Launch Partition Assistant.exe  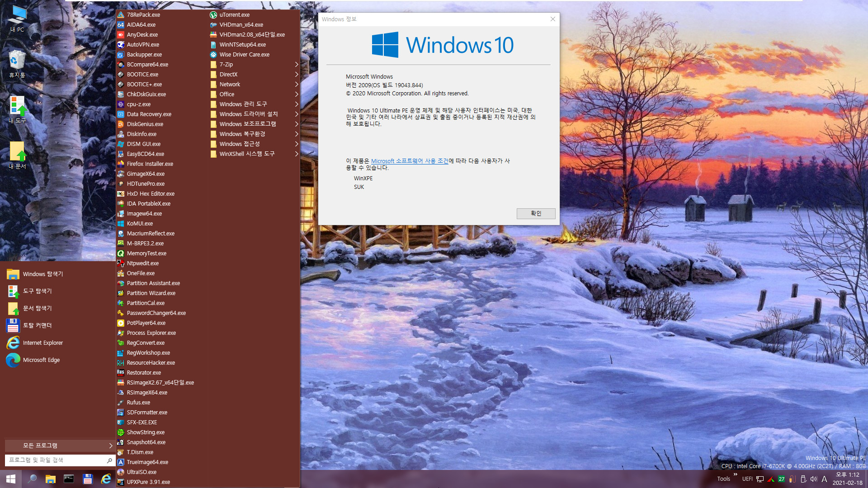(153, 282)
